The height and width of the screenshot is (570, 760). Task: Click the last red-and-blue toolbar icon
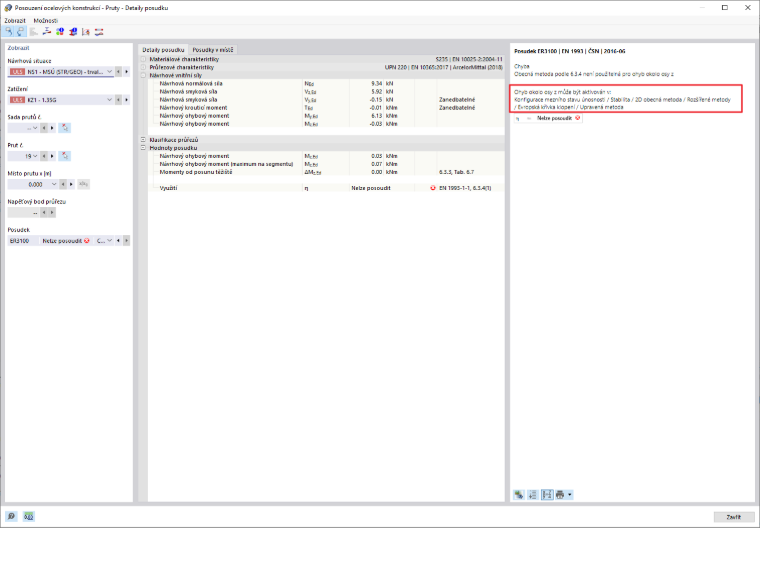tap(99, 32)
